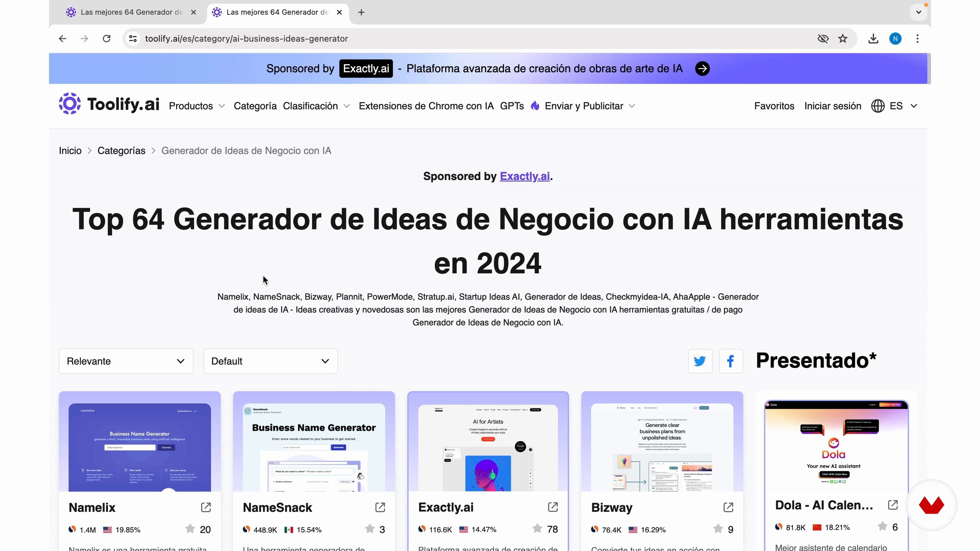Bookmark this page with the star icon
The image size is (980, 551).
coord(843,39)
